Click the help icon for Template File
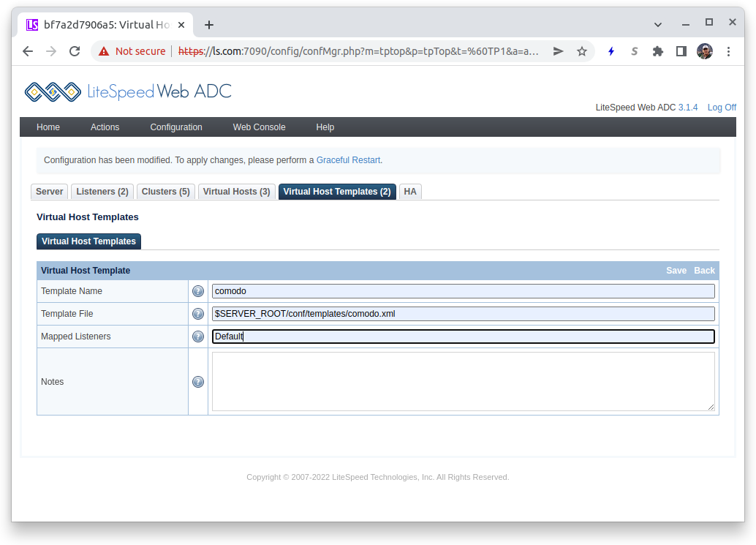Screen dimensions: 756x545 tap(197, 314)
